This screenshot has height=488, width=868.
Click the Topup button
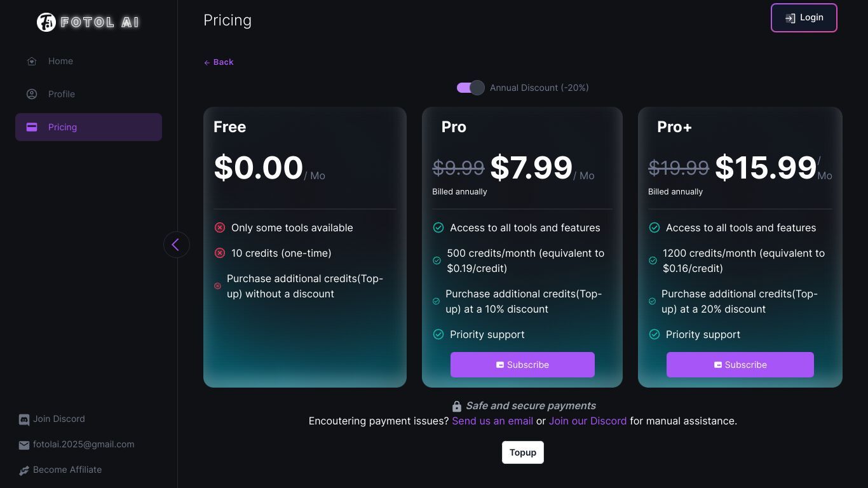pyautogui.click(x=523, y=452)
